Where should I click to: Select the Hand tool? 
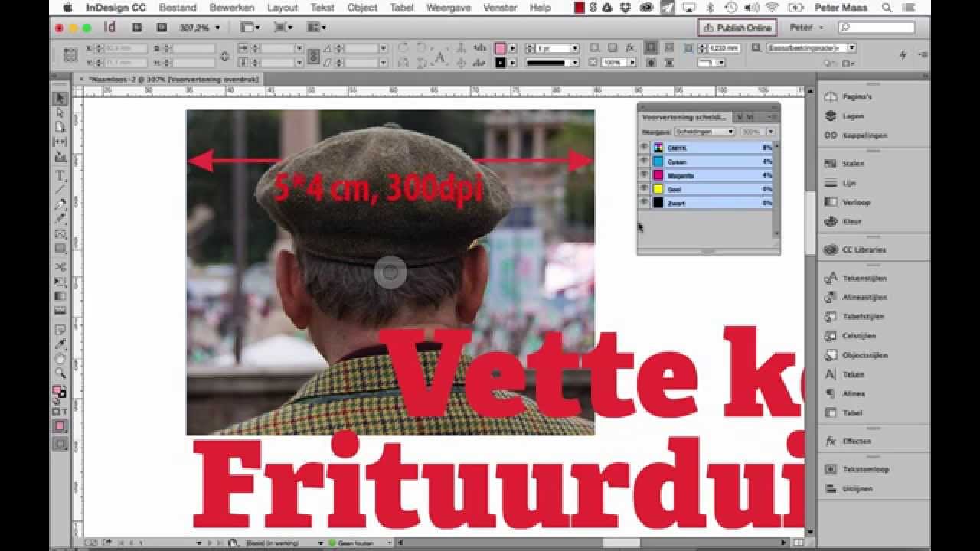(x=60, y=359)
